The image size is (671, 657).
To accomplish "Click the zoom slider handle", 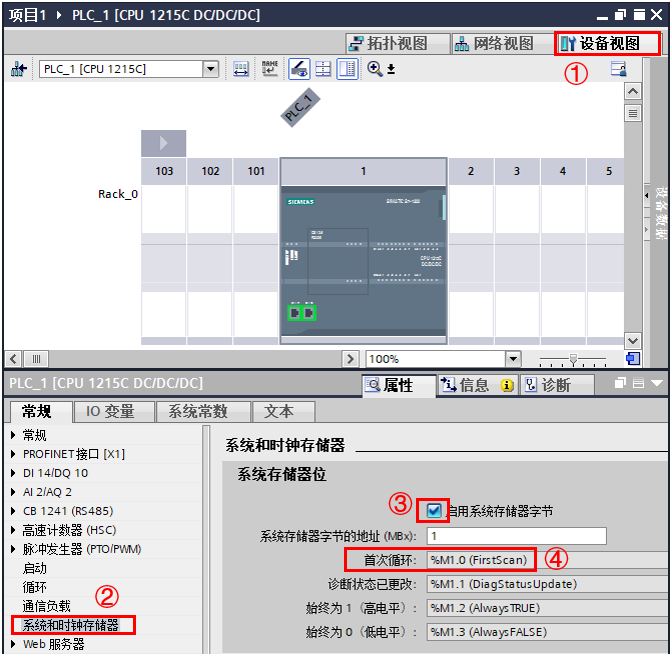I will click(x=573, y=359).
